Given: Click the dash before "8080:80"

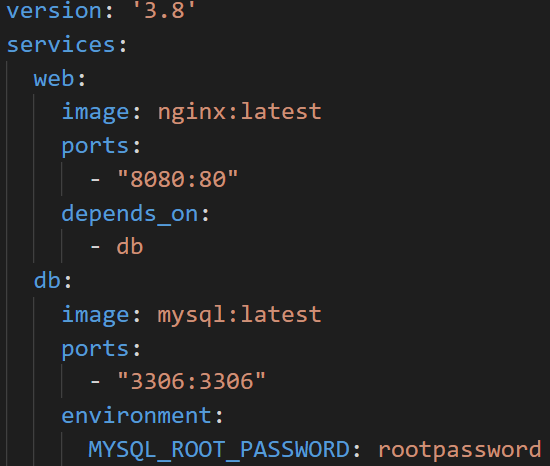Looking at the screenshot, I should 95,180.
